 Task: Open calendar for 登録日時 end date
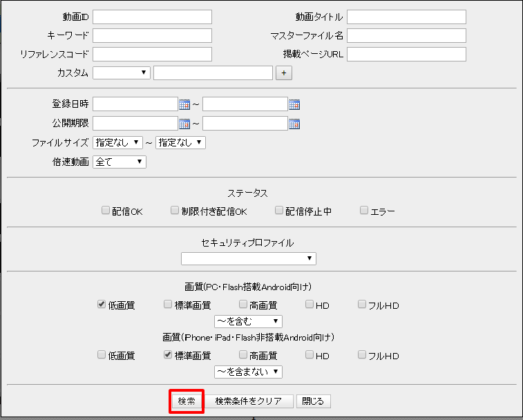pyautogui.click(x=294, y=104)
